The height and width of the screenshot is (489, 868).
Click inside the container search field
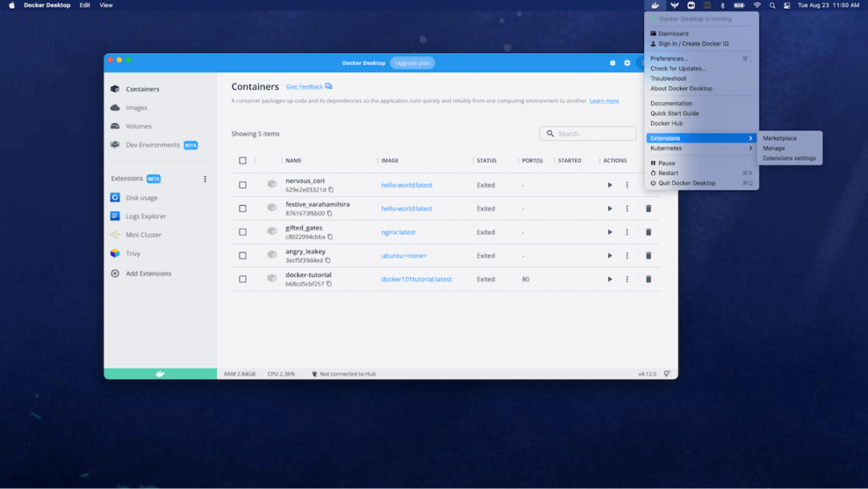click(588, 133)
